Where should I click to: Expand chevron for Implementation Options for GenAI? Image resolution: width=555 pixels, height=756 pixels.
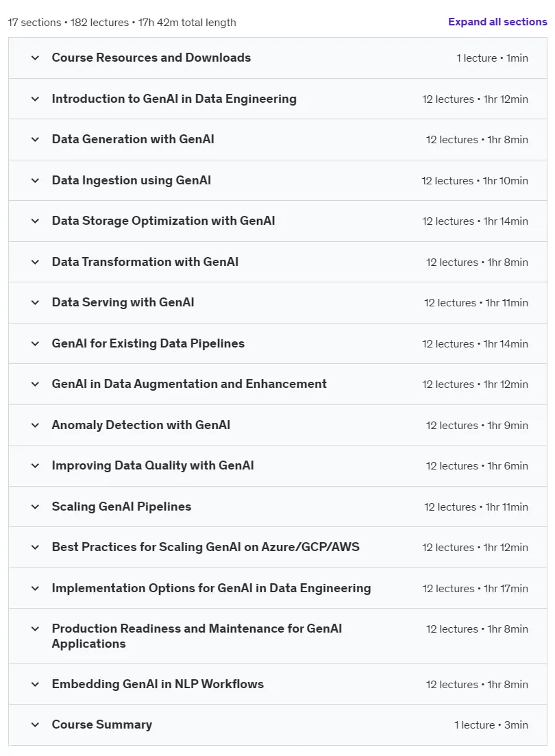[x=35, y=587]
